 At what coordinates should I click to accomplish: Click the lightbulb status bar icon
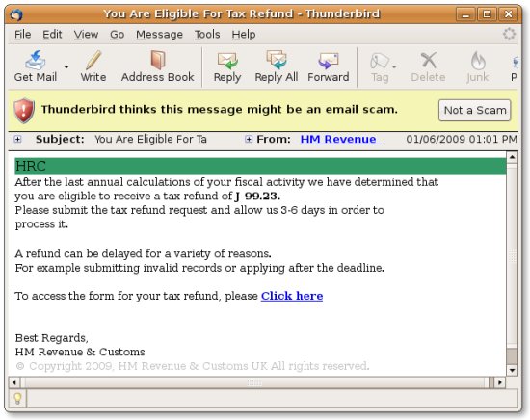coord(17,399)
